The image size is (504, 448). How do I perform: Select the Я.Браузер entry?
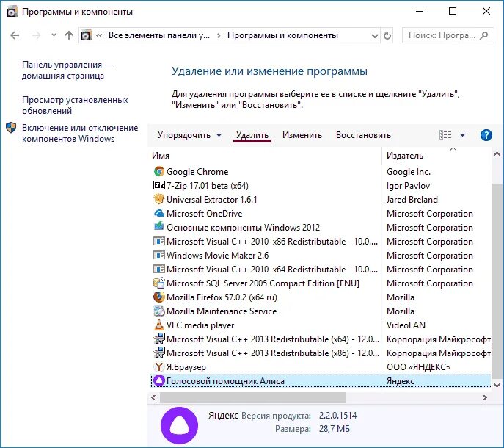click(186, 367)
